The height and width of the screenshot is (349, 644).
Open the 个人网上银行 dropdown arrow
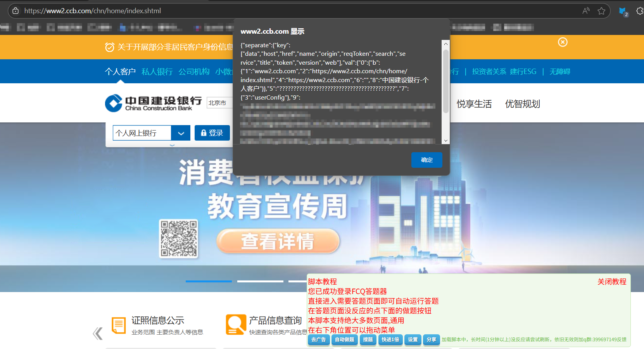[x=181, y=133]
